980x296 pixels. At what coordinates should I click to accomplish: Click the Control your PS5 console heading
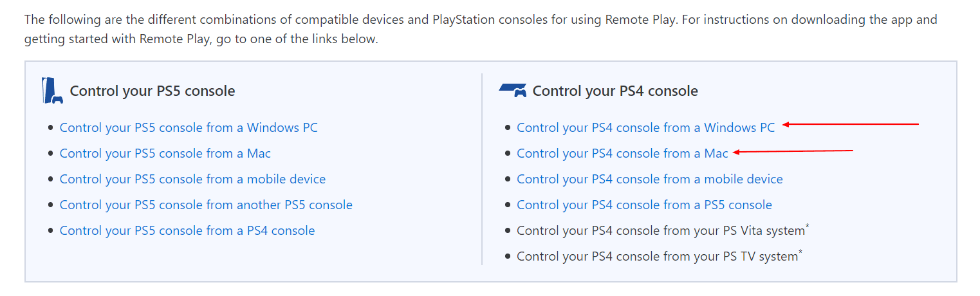(x=153, y=91)
